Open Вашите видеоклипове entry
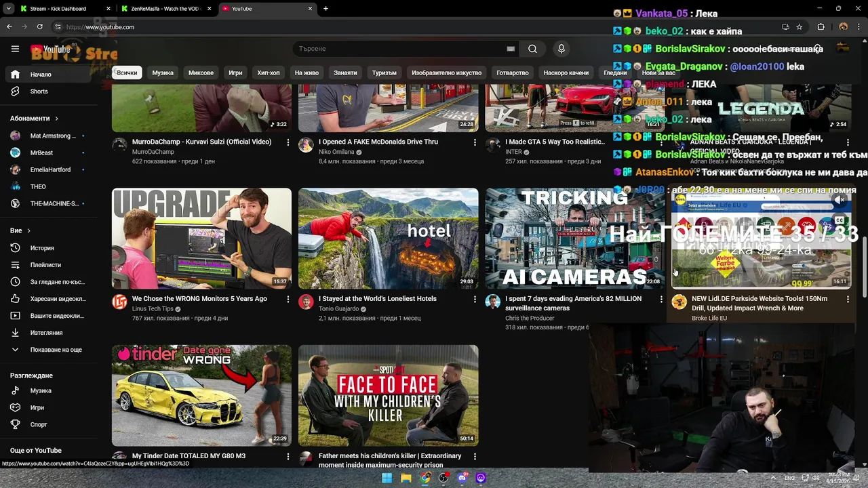The width and height of the screenshot is (868, 488). pyautogui.click(x=47, y=316)
